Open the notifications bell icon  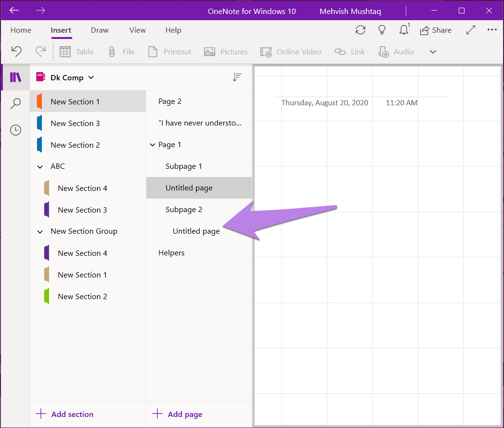[x=404, y=29]
